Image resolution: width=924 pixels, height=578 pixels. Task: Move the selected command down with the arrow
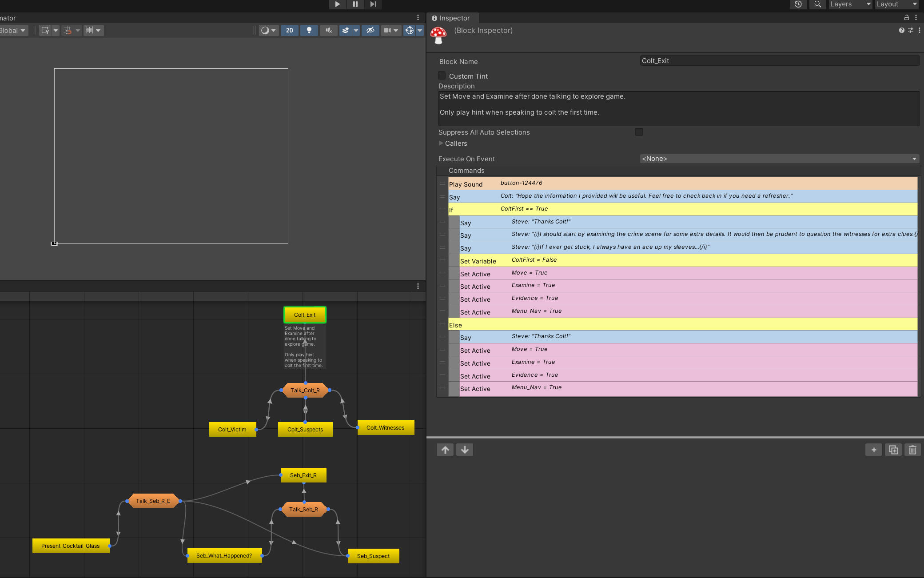(x=465, y=450)
